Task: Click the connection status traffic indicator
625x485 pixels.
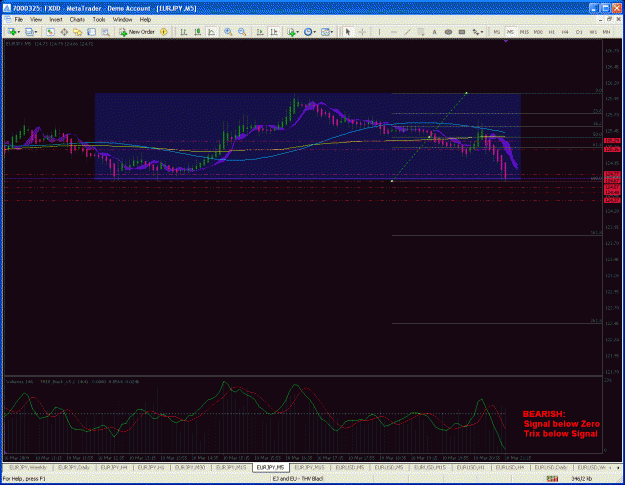Action: pos(552,479)
